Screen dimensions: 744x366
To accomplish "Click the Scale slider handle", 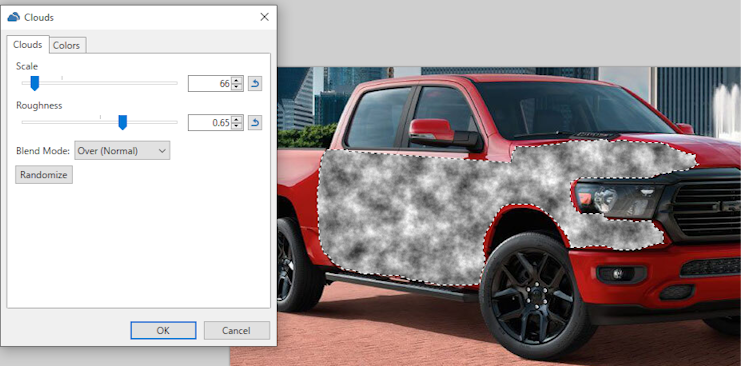I will click(x=34, y=84).
